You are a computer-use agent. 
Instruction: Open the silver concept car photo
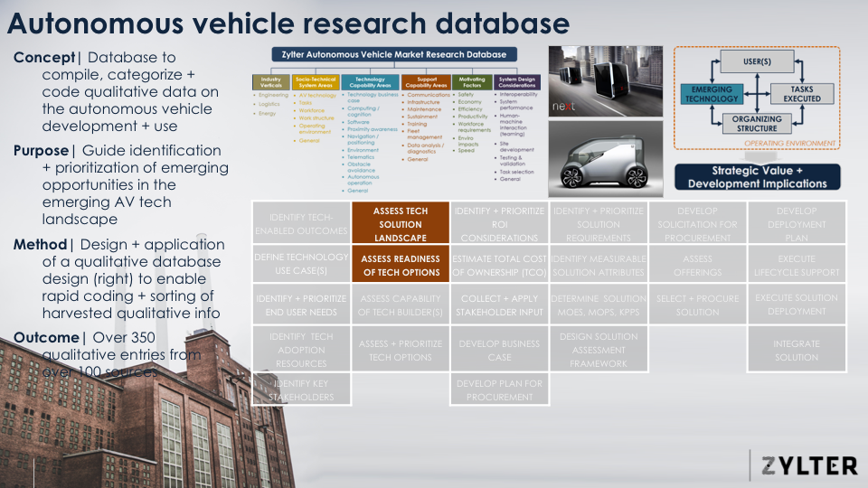click(606, 159)
